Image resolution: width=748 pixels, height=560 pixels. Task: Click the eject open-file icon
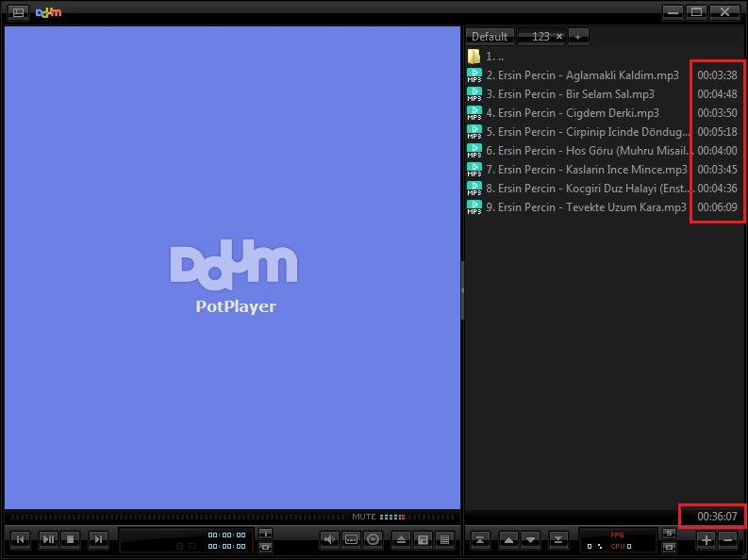401,539
